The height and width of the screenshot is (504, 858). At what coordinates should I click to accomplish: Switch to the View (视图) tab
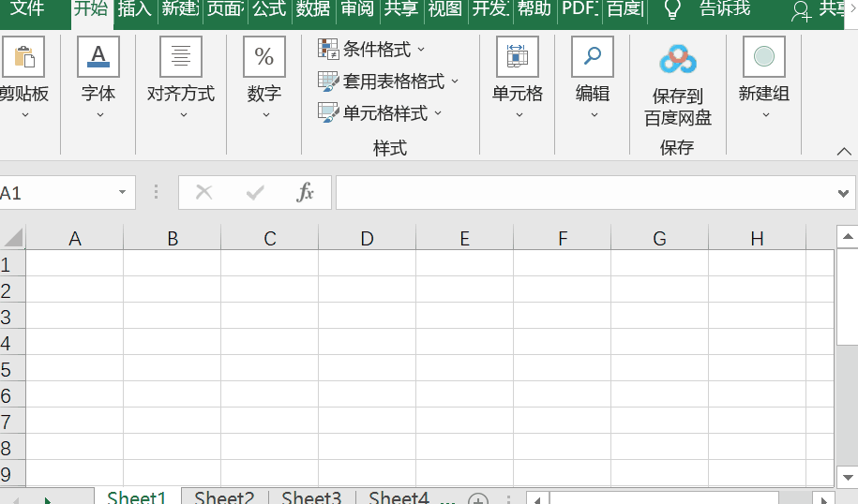444,8
